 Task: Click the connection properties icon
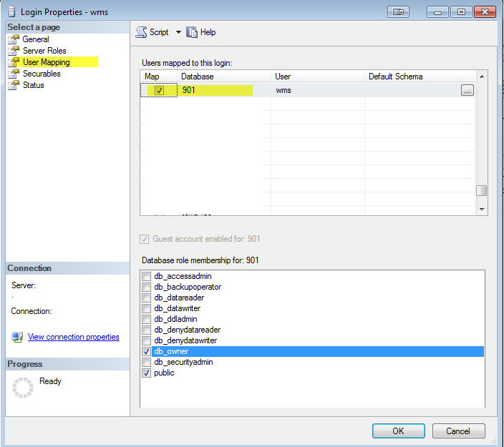click(17, 337)
